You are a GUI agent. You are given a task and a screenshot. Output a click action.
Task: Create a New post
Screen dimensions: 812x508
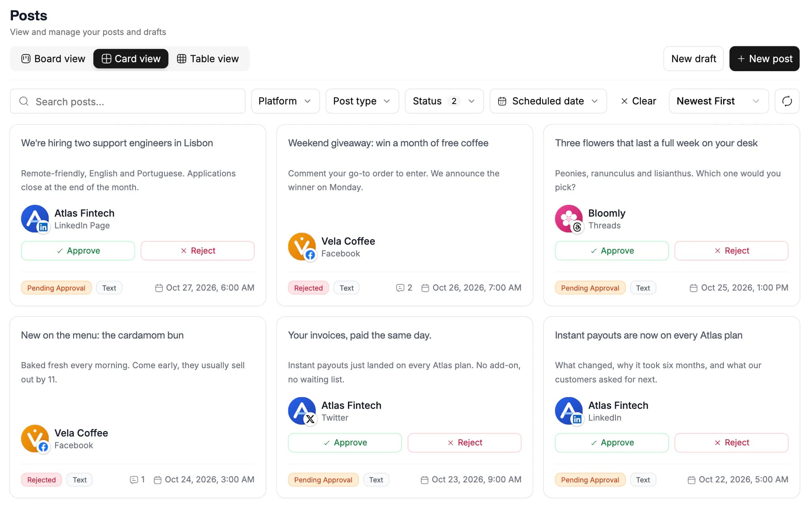(x=764, y=59)
